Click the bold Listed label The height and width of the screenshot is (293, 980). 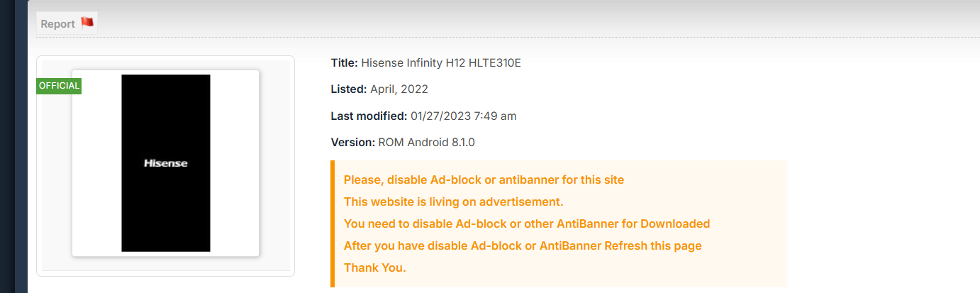pyautogui.click(x=348, y=89)
